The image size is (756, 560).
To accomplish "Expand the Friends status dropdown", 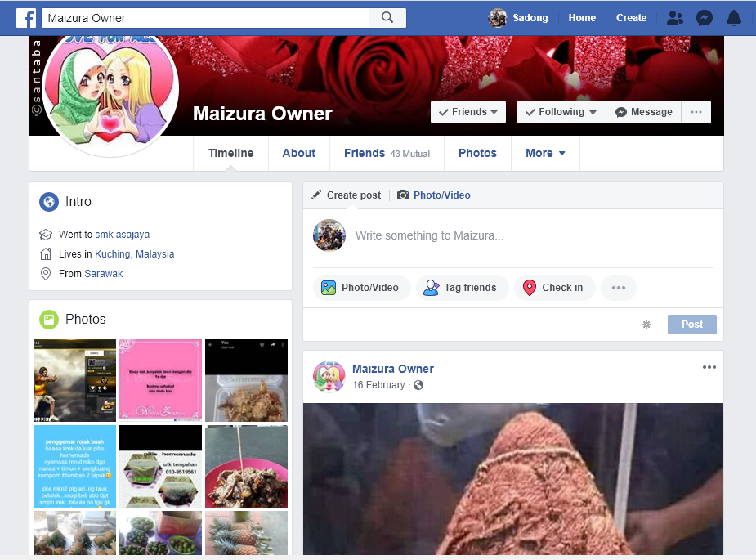I will [x=468, y=112].
